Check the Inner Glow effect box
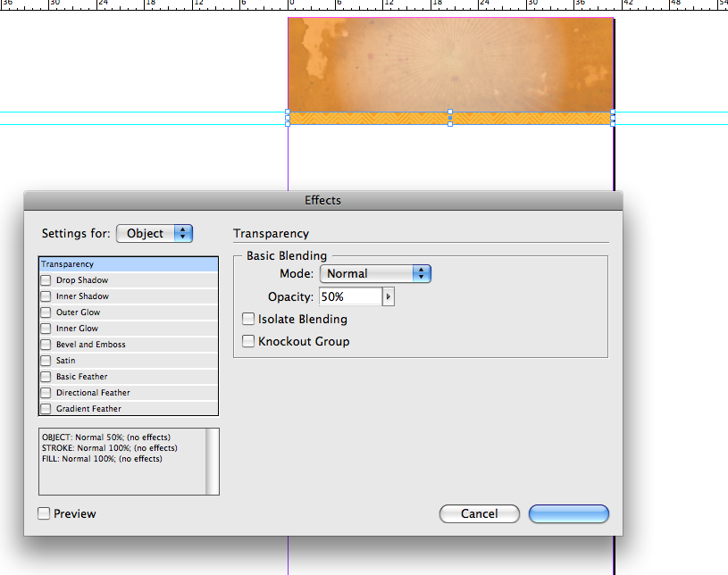Screen dimensions: 728x575 click(x=46, y=329)
